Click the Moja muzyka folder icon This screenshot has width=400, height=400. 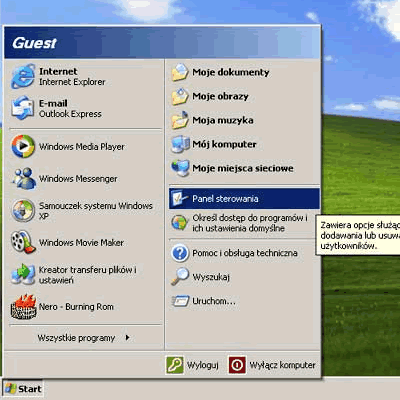(180, 120)
